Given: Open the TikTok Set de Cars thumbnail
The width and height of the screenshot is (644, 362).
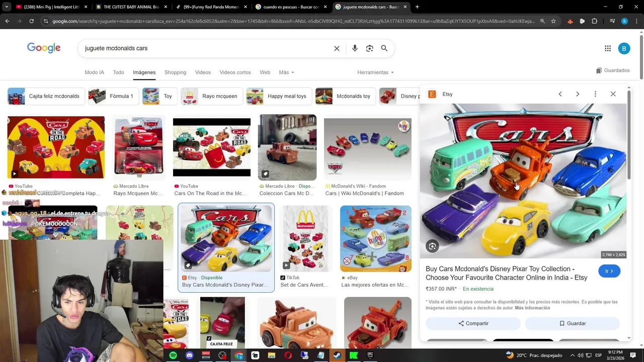Looking at the screenshot, I should (306, 238).
